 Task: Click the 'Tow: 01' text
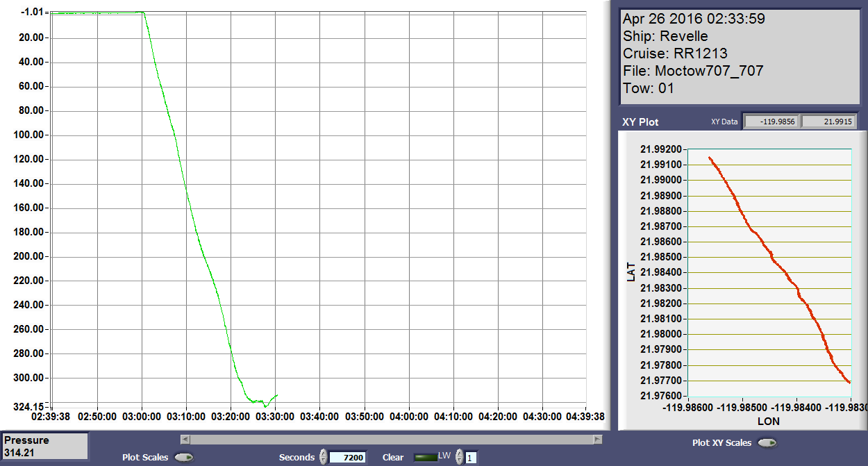(x=649, y=88)
